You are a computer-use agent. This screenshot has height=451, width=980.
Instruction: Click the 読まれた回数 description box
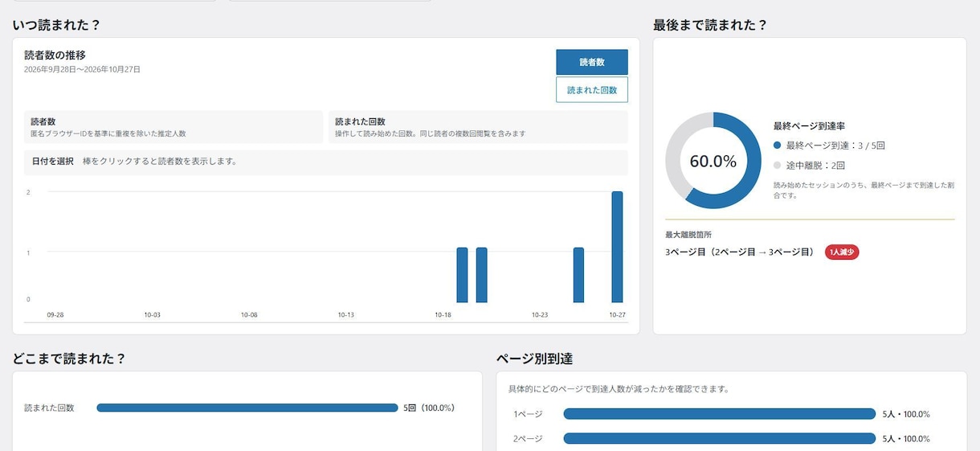click(478, 127)
